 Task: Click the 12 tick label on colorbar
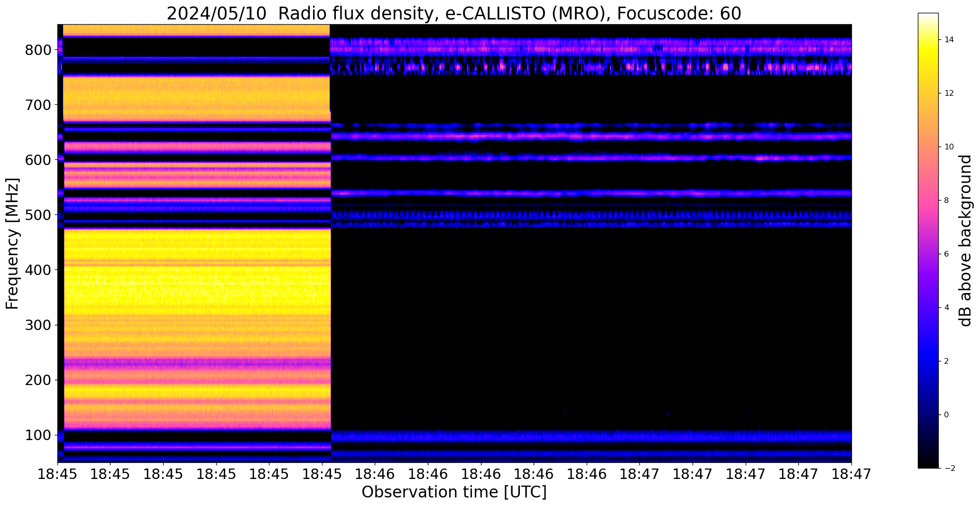(x=949, y=93)
